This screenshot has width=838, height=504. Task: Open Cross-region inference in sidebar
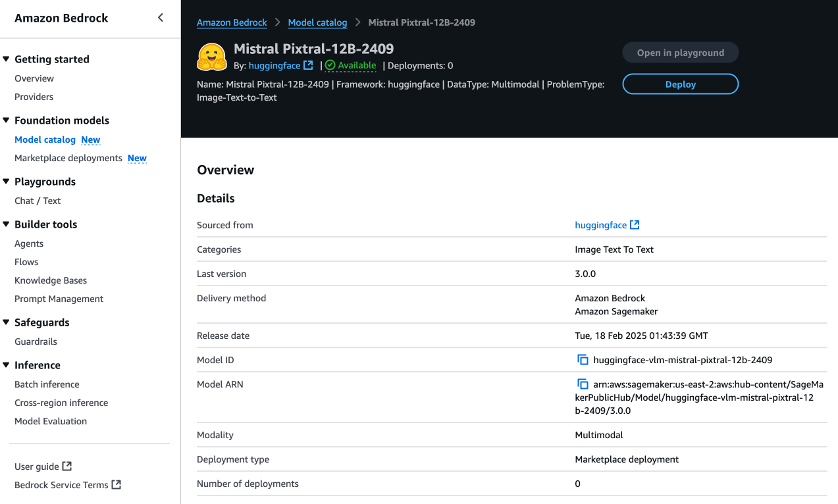pyautogui.click(x=61, y=403)
